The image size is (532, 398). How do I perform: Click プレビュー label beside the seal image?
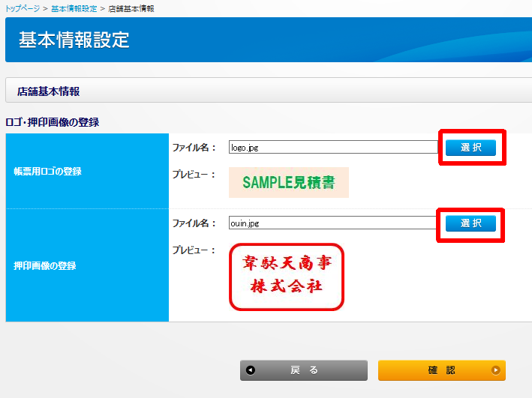[x=194, y=250]
